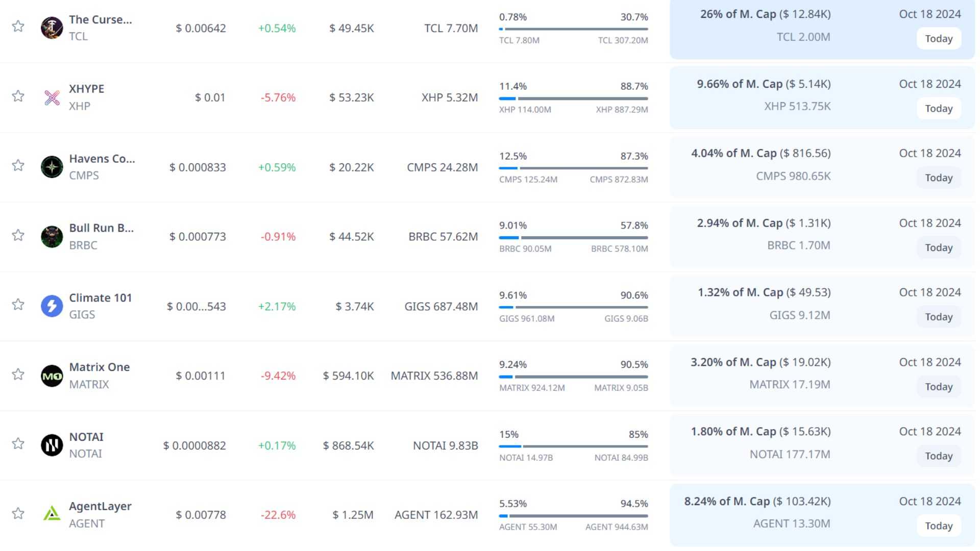Screen dimensions: 980x551
Task: Open the NOTAI token name link
Action: pyautogui.click(x=86, y=437)
